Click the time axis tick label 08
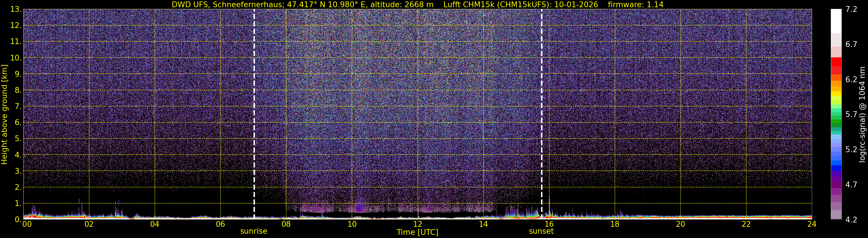The width and height of the screenshot is (868, 238). pyautogui.click(x=286, y=224)
